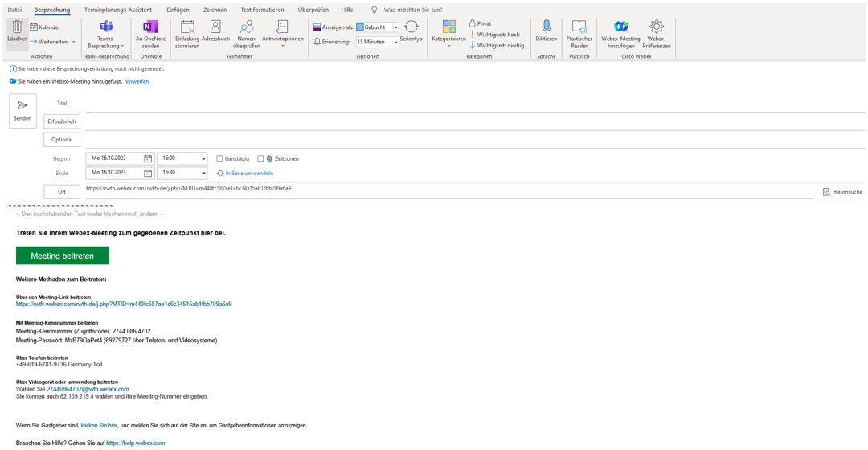Open the Einfügen ribbon tab
868x450 pixels.
point(178,10)
